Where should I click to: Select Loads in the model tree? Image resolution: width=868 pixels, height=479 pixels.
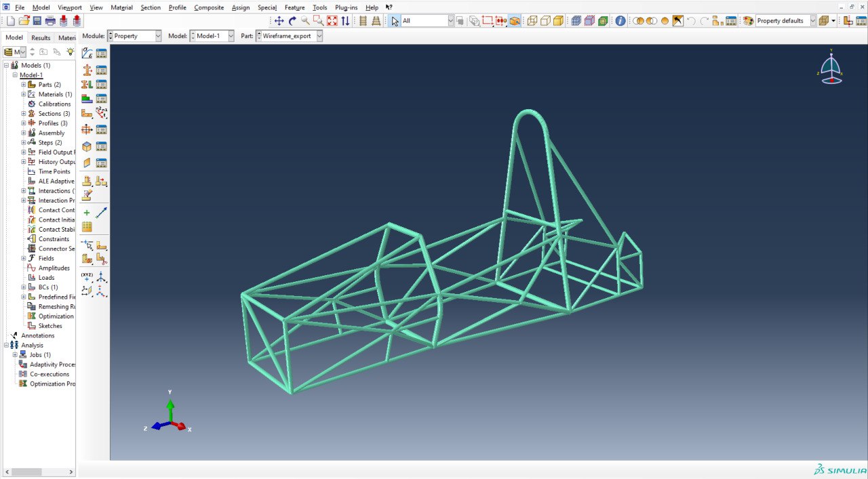46,278
